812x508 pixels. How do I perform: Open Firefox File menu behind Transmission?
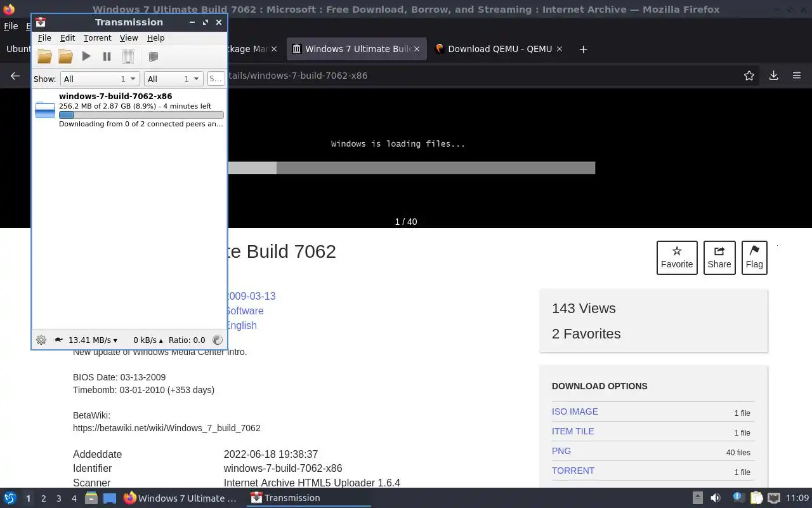(11, 26)
